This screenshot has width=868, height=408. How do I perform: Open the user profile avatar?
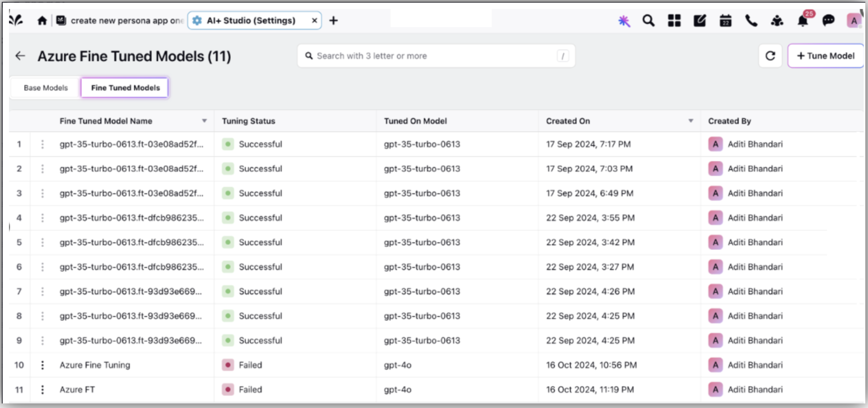pyautogui.click(x=854, y=21)
